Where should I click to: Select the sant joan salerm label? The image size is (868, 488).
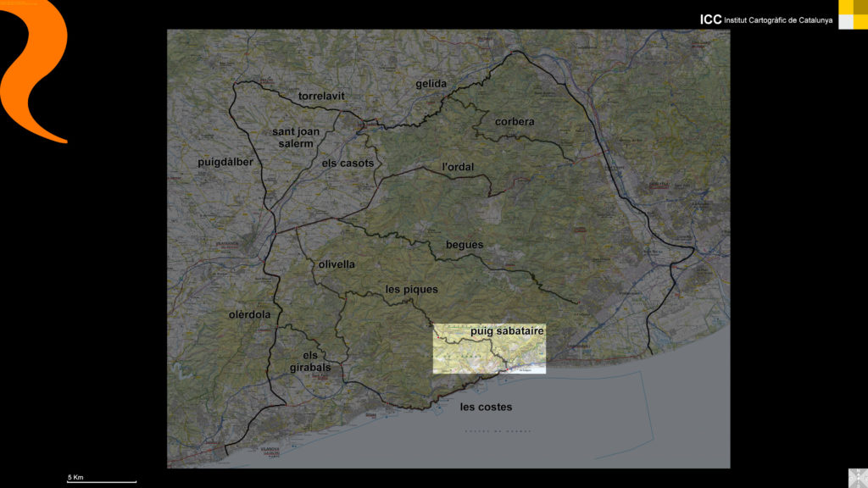point(293,137)
